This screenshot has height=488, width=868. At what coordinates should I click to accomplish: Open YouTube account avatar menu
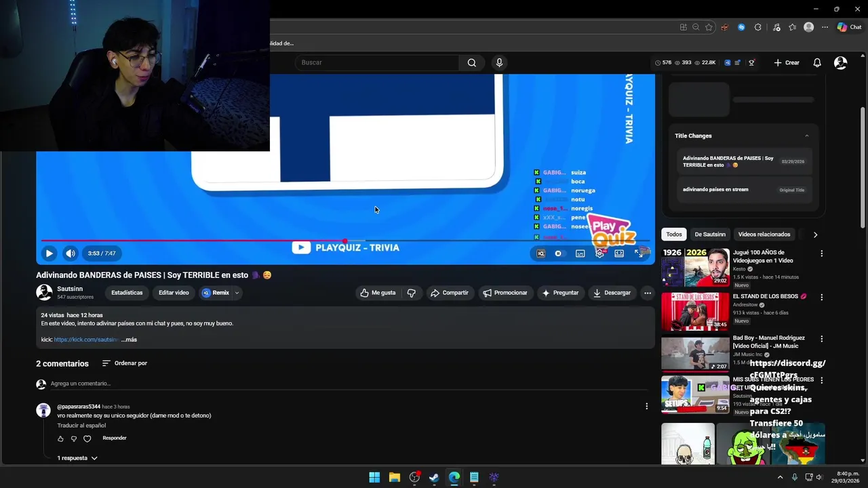pyautogui.click(x=840, y=62)
